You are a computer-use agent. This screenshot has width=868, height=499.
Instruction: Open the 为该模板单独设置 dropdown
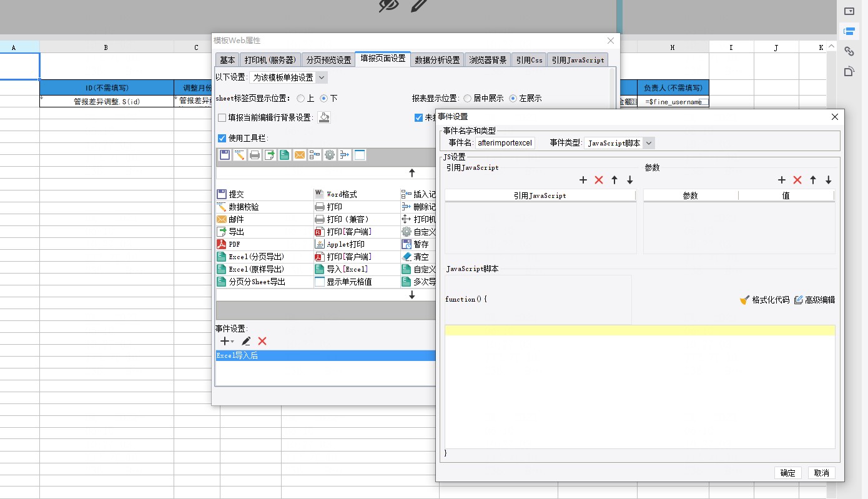click(288, 77)
